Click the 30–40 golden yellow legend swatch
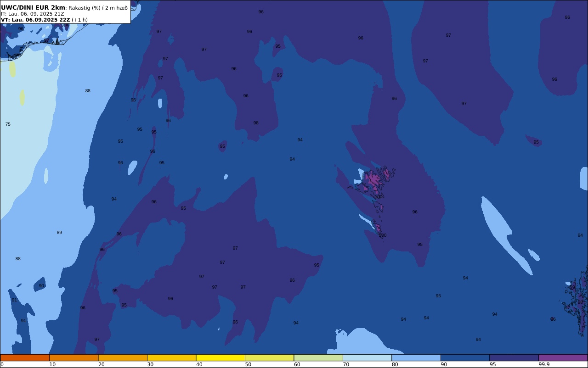This screenshot has height=368, width=588. (171, 357)
